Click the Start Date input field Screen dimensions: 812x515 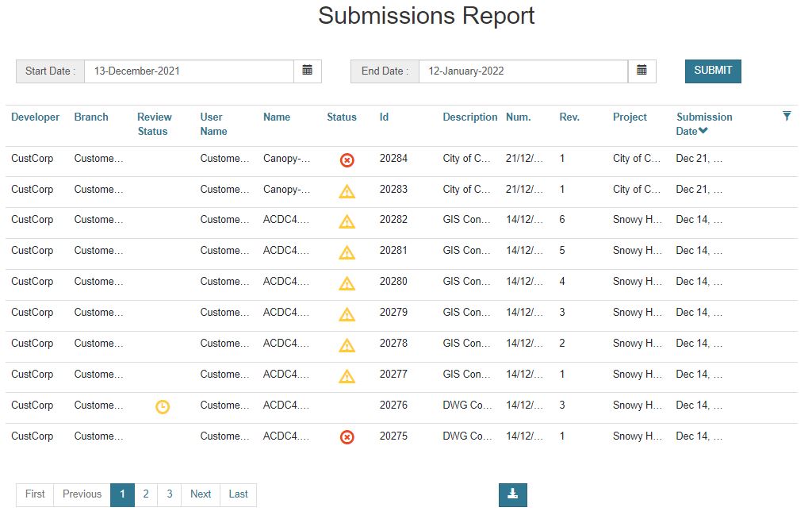[x=189, y=71]
